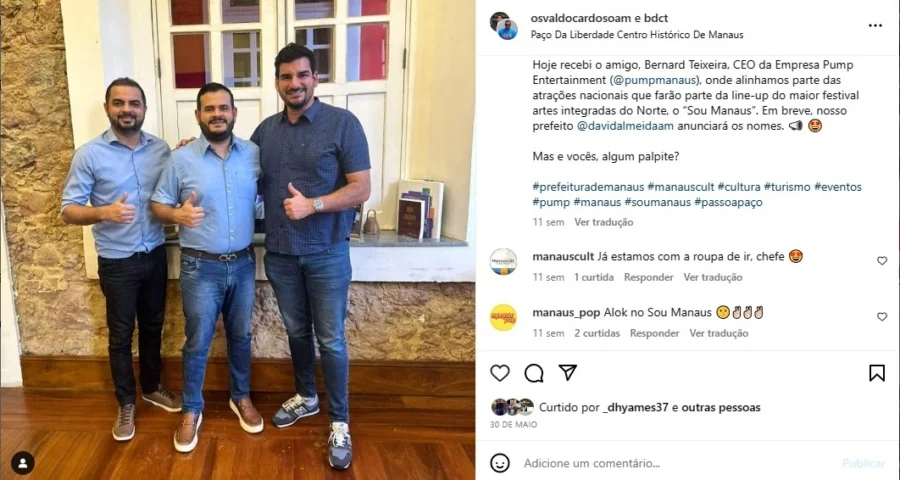Like the post with the heart icon
Image resolution: width=900 pixels, height=480 pixels.
pyautogui.click(x=499, y=373)
